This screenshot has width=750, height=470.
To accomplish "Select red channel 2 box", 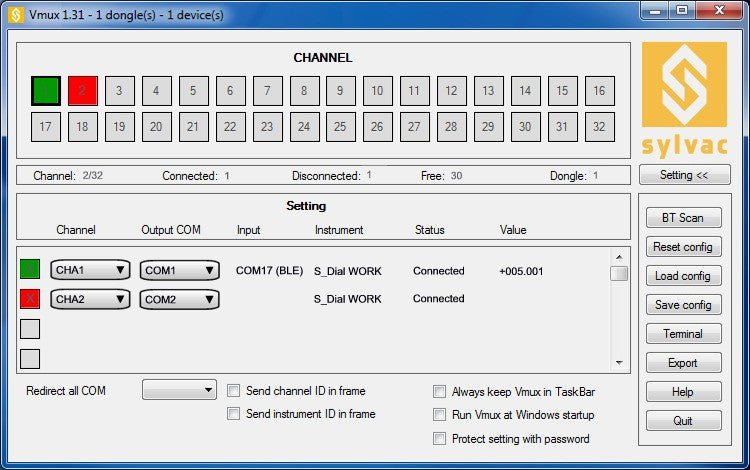I will point(82,91).
